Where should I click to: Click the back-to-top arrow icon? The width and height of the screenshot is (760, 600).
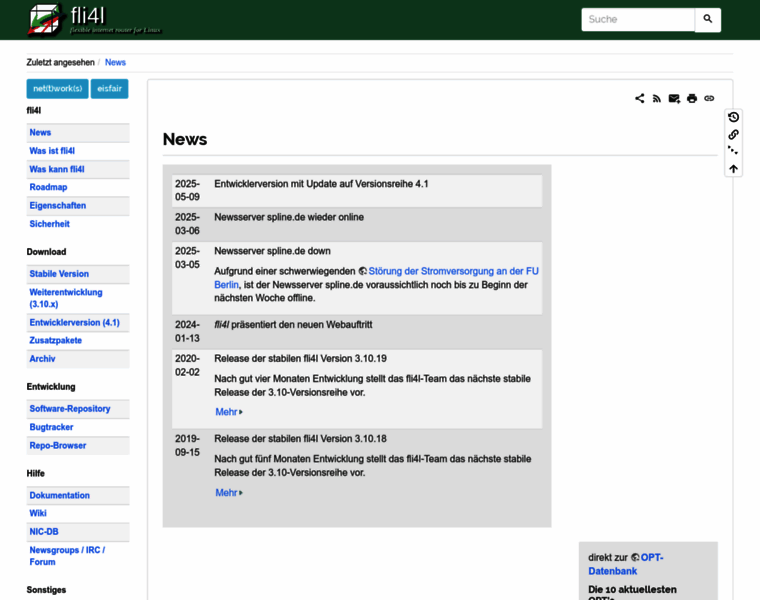(733, 169)
